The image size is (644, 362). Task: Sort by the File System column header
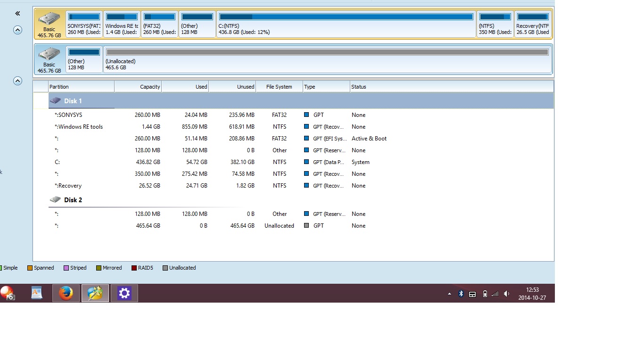click(279, 87)
